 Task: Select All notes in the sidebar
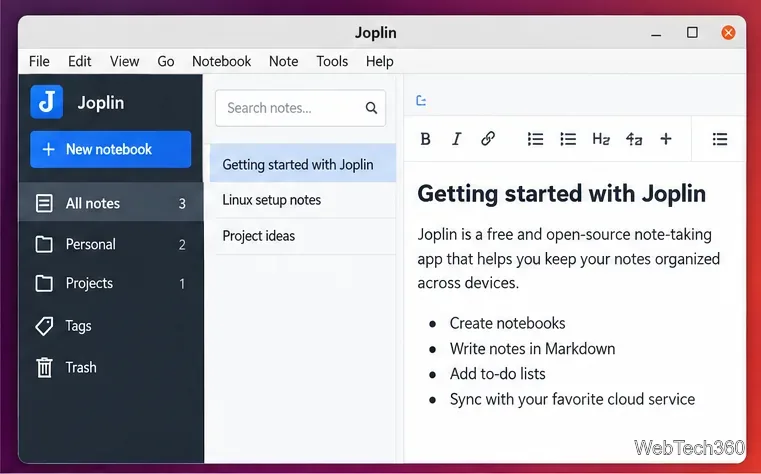click(x=111, y=203)
